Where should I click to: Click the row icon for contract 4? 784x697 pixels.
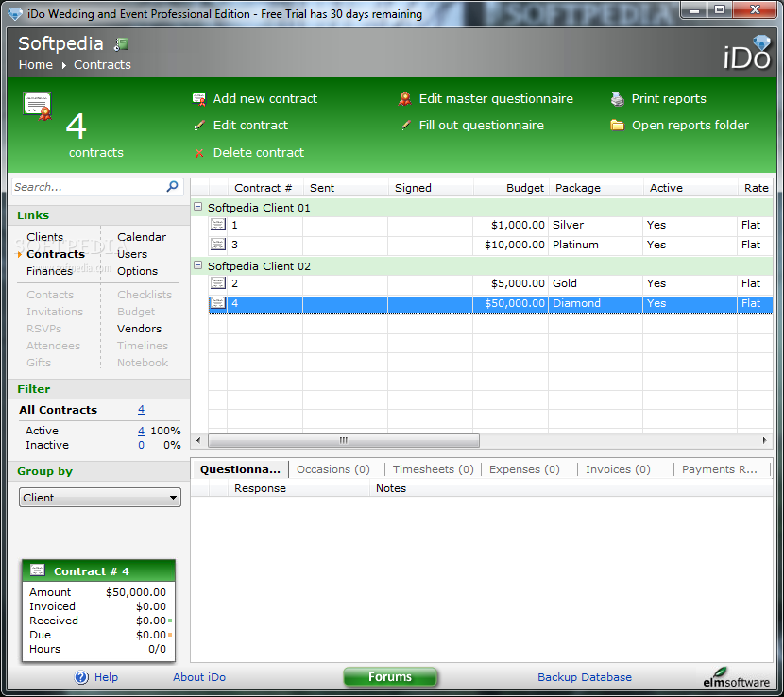(217, 303)
